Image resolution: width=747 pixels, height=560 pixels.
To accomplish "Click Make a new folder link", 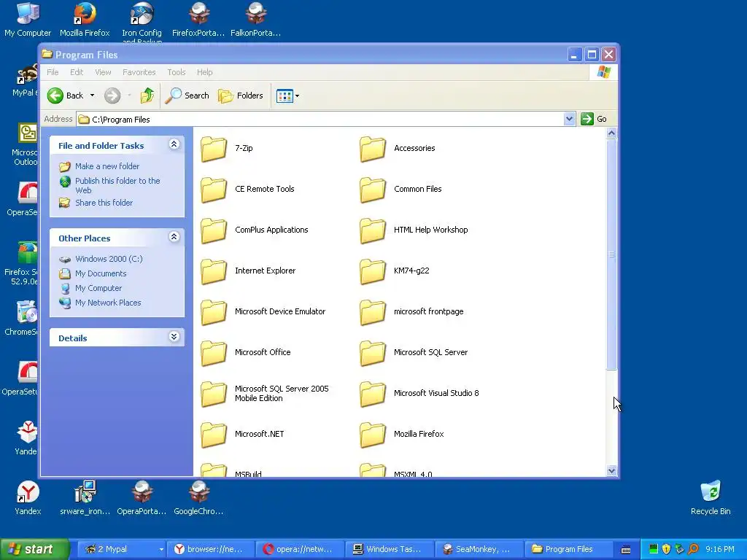I will point(107,166).
